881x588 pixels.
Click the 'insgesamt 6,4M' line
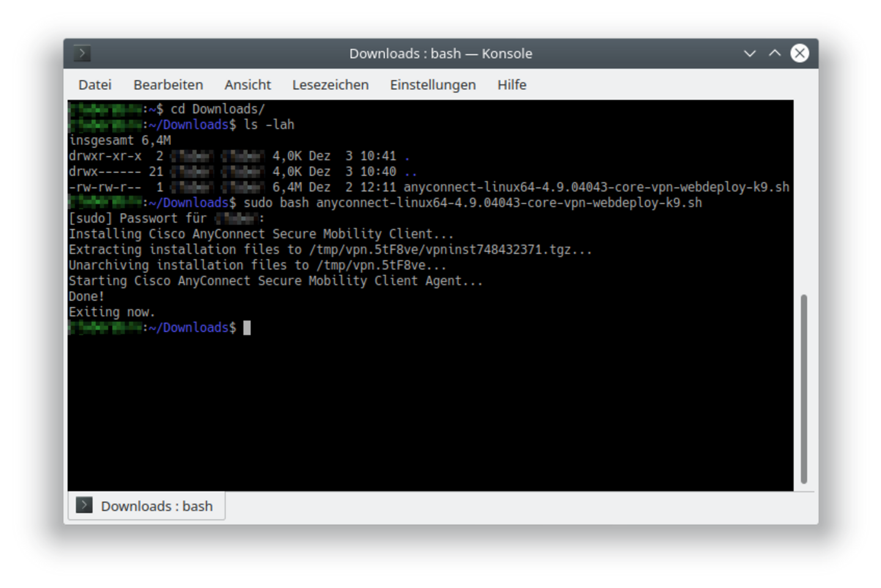pos(120,141)
